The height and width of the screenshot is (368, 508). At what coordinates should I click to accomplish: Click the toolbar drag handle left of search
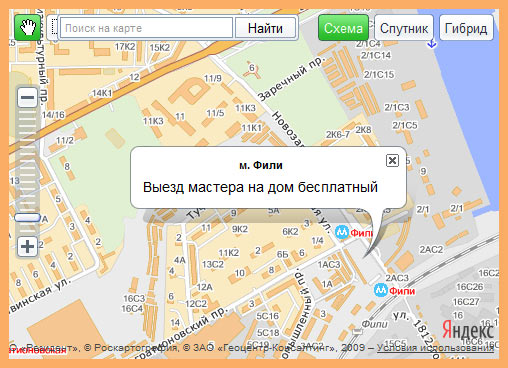click(54, 28)
